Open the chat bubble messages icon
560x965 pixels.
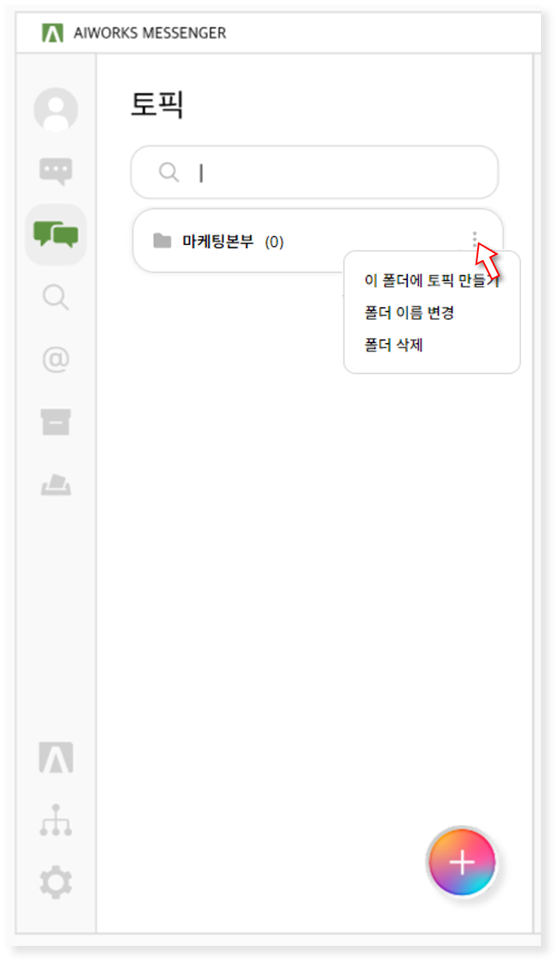point(56,171)
